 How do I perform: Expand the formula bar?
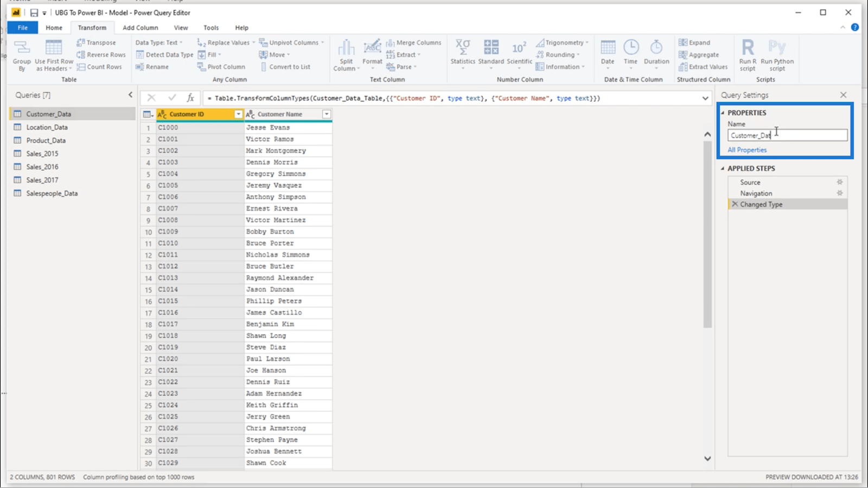[705, 98]
